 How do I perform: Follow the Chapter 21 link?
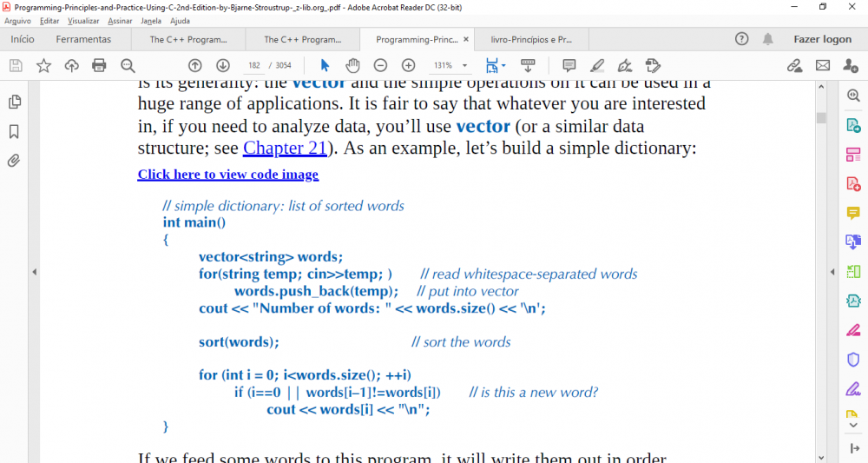(285, 148)
